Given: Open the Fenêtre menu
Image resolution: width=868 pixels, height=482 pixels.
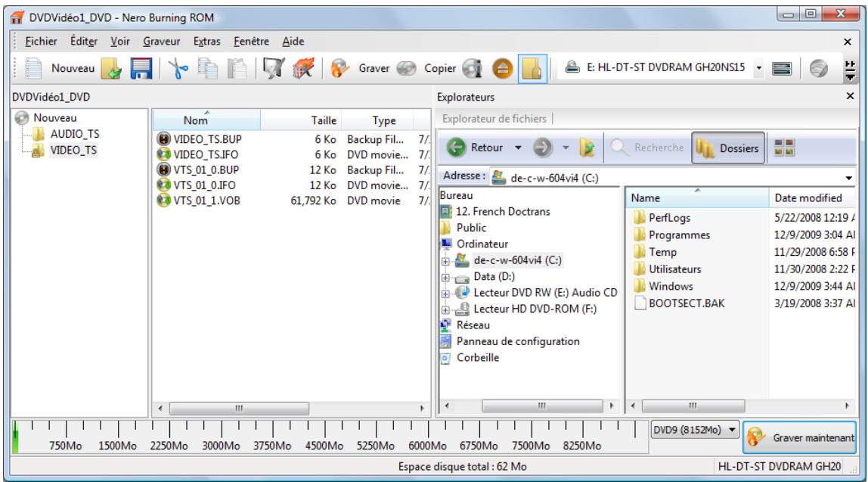Looking at the screenshot, I should pyautogui.click(x=251, y=42).
